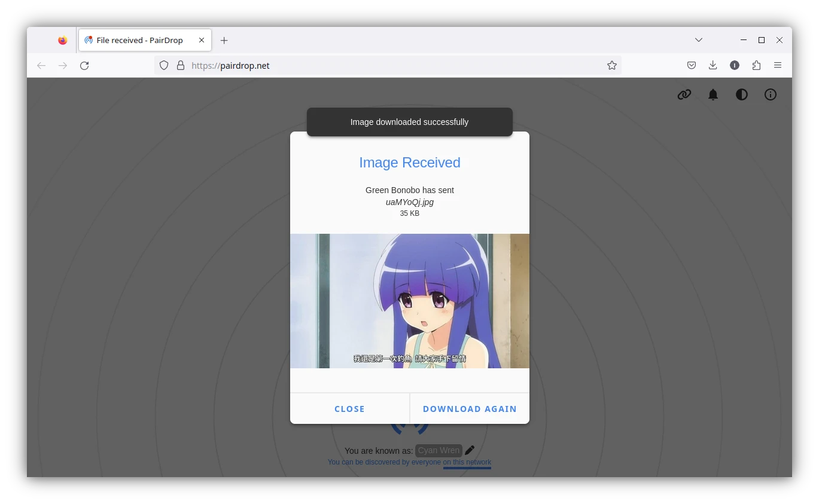Save page to Pocket

(691, 65)
